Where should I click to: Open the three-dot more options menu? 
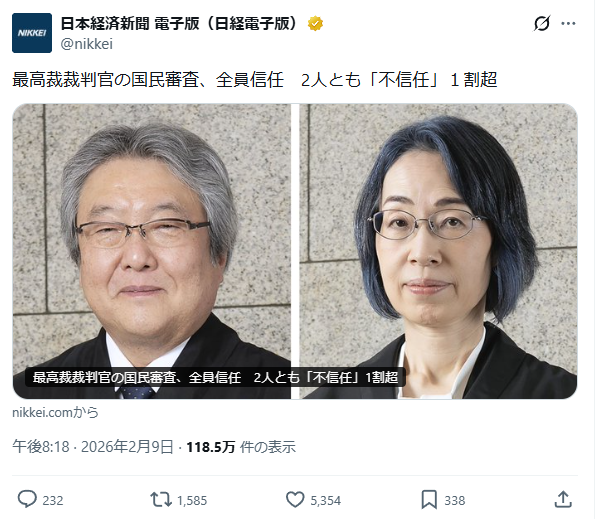tap(568, 24)
